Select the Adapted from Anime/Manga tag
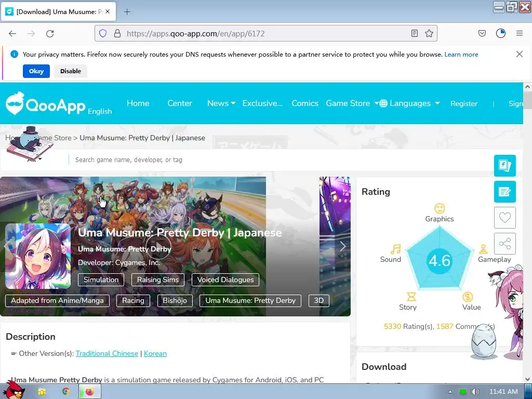The width and height of the screenshot is (532, 399). click(x=57, y=301)
